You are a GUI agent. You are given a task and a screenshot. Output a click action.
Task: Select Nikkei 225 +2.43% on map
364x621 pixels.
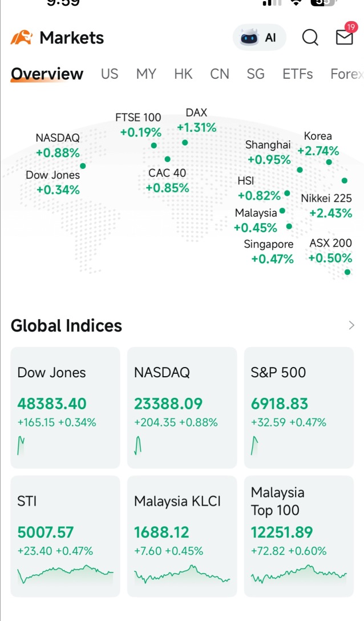pos(326,206)
